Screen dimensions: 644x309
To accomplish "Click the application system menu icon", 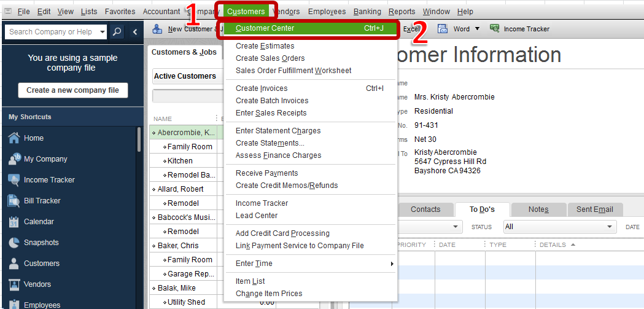I will pos(8,12).
